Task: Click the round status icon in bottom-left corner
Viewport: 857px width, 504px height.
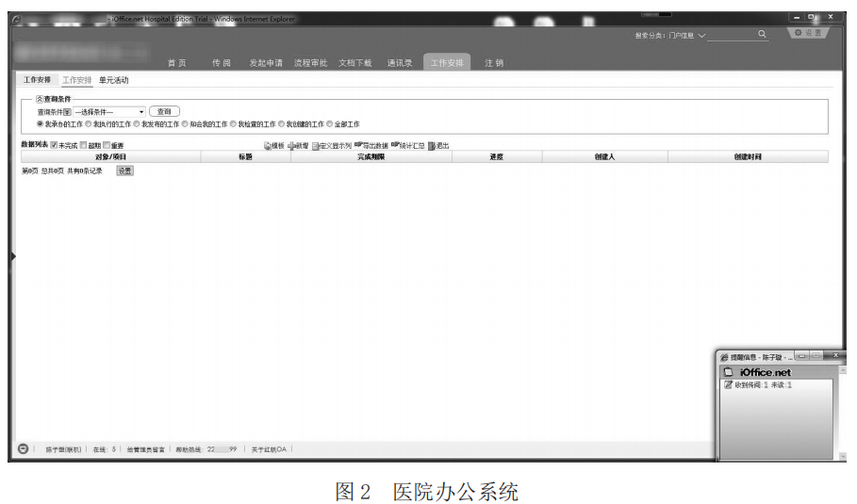Action: pyautogui.click(x=23, y=449)
